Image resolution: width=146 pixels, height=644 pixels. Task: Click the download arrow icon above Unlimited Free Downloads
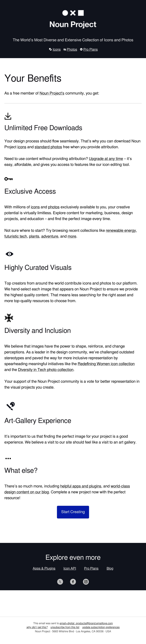8,116
